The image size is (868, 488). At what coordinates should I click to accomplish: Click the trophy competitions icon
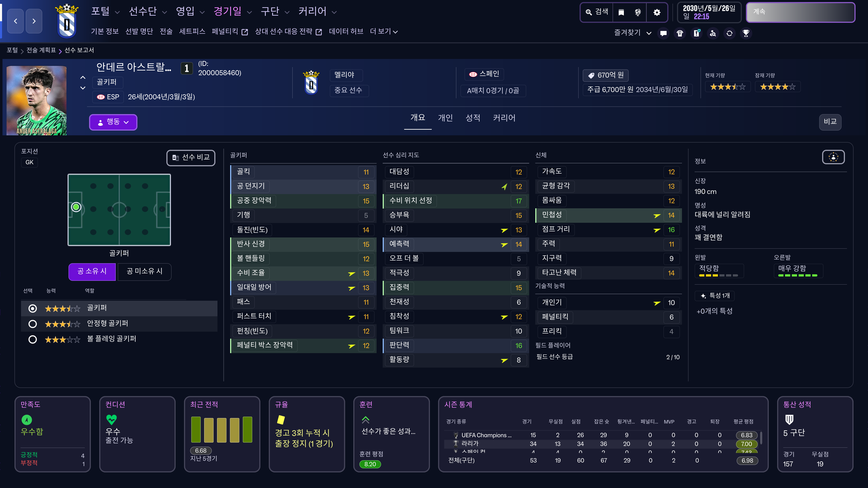(x=746, y=33)
